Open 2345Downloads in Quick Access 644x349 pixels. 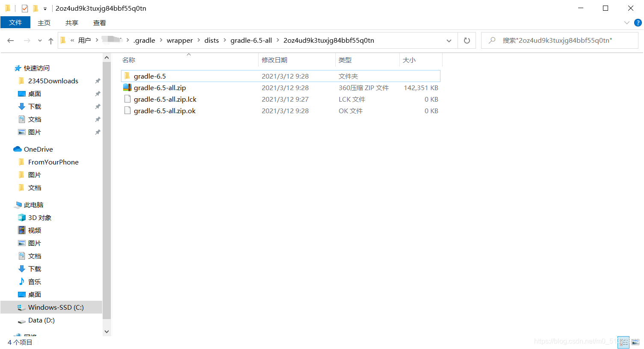[x=53, y=81]
